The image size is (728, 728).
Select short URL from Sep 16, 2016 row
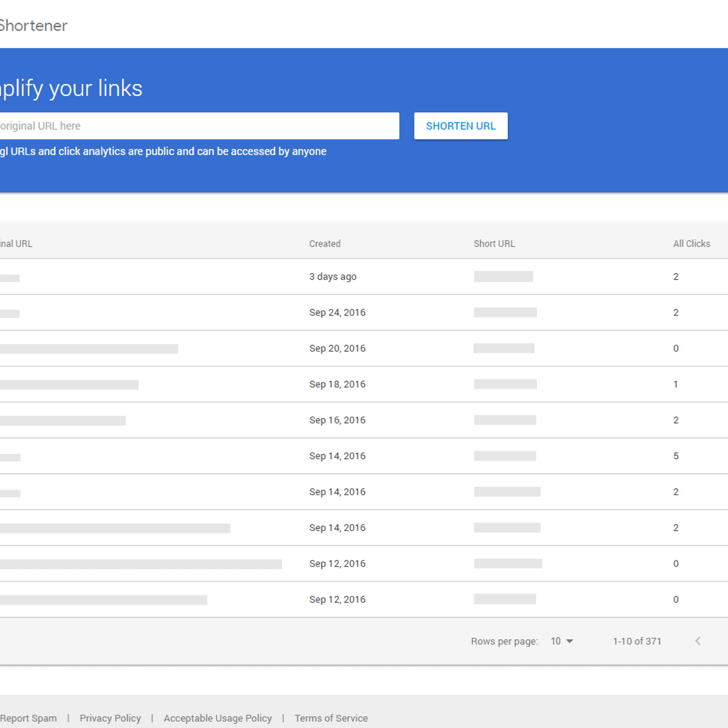coord(505,420)
